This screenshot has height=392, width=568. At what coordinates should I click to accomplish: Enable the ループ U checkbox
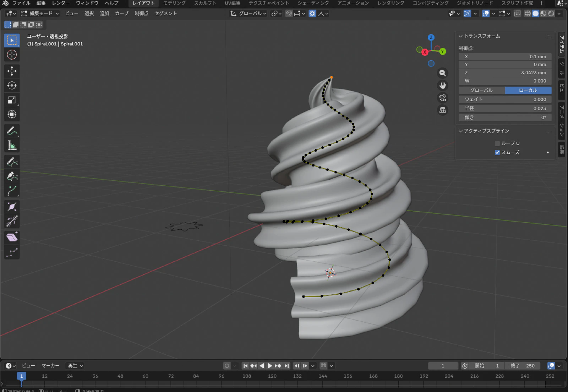point(497,143)
